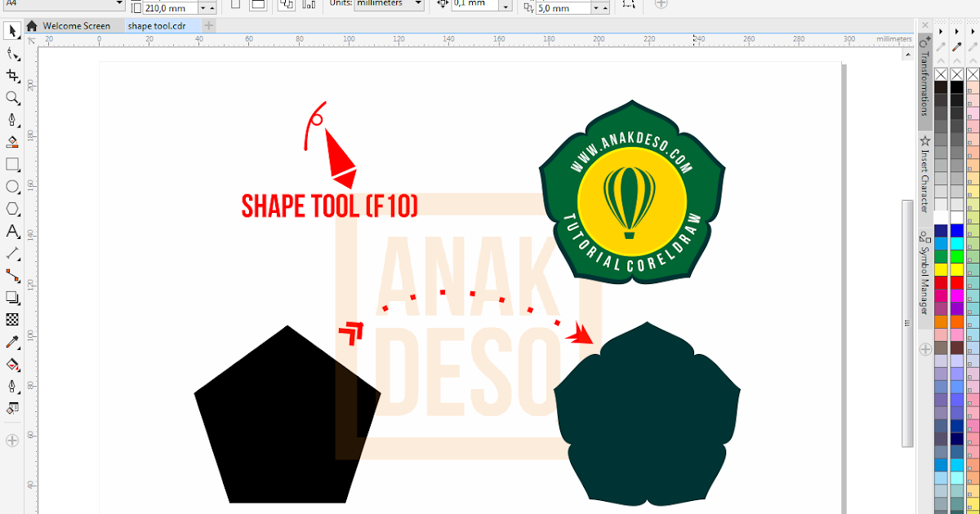Apply layout to current page only
The height and width of the screenshot is (514, 980).
tap(308, 4)
